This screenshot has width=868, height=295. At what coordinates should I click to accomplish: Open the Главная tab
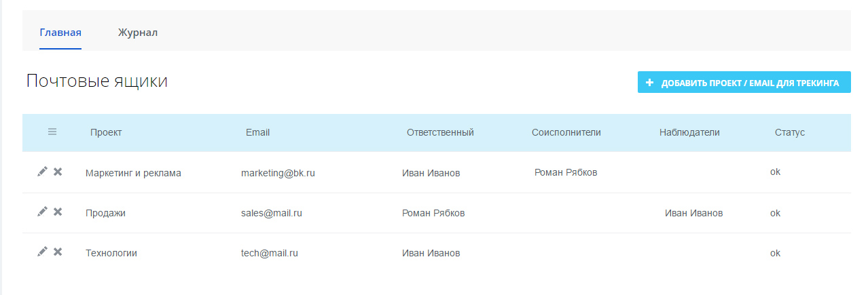[60, 33]
